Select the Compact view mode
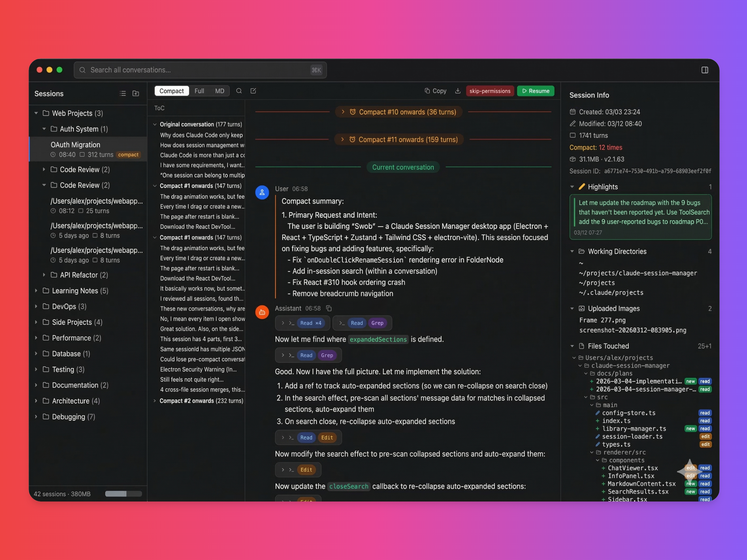747x560 pixels. [171, 91]
